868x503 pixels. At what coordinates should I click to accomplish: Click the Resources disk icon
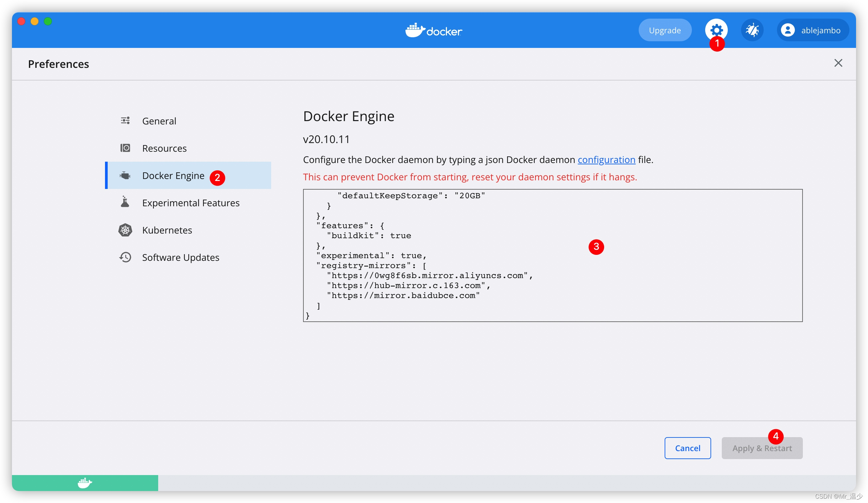[x=125, y=148]
